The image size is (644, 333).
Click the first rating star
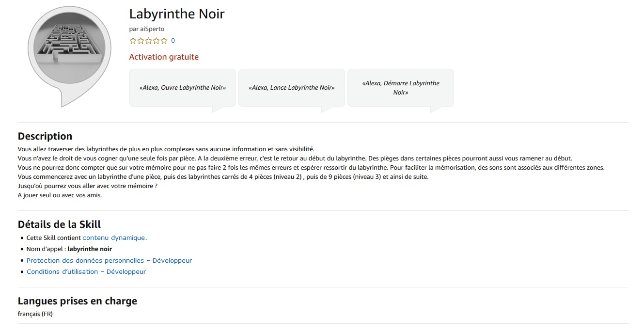pyautogui.click(x=133, y=41)
